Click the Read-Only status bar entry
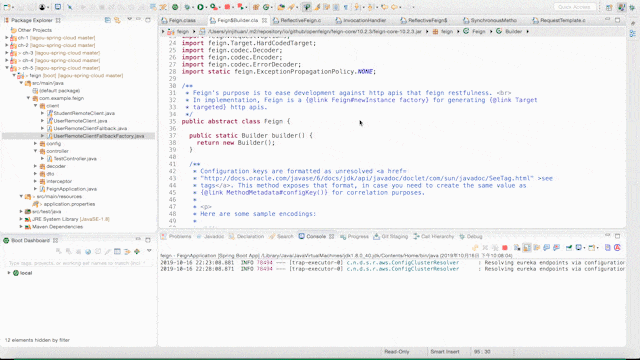Screen dimensions: 640x360 397,351
